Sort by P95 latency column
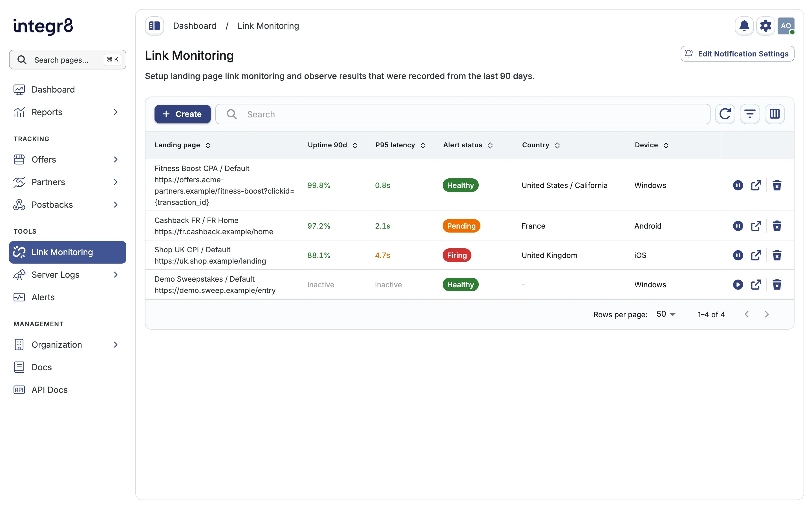The height and width of the screenshot is (508, 812). (400, 145)
